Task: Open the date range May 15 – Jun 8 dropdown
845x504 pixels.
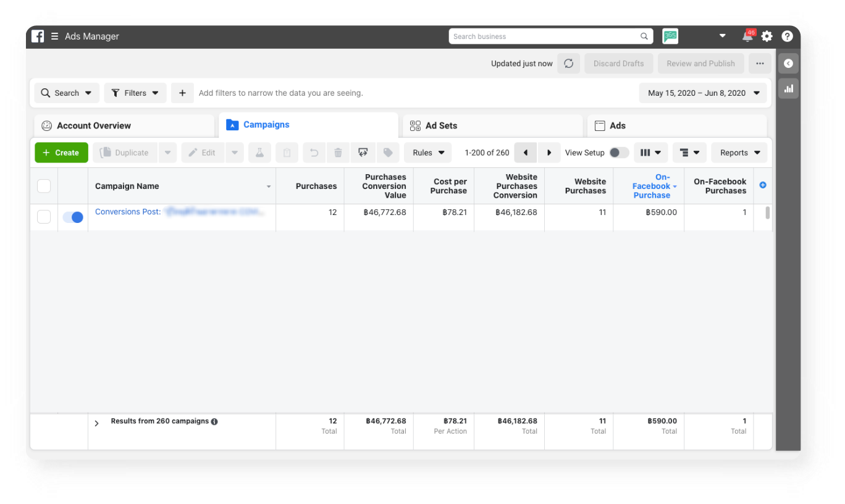Action: [x=703, y=93]
